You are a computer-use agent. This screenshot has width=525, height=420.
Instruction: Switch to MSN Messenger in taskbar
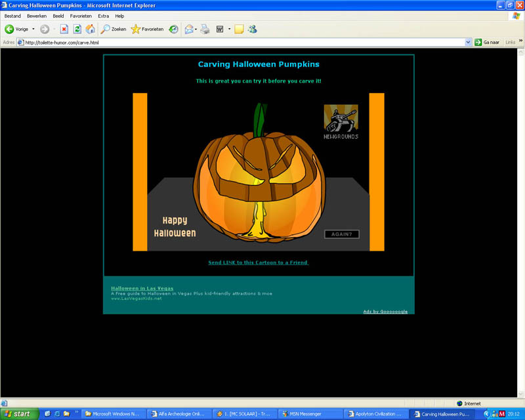coord(307,414)
